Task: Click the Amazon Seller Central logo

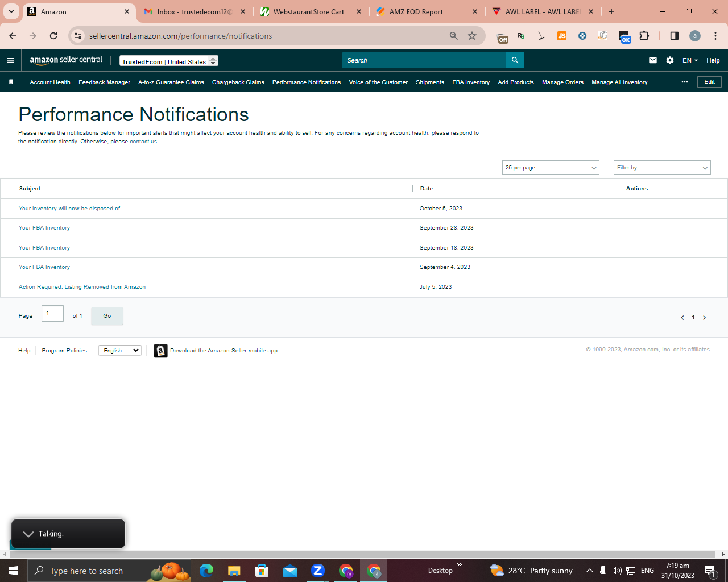Action: pos(66,60)
